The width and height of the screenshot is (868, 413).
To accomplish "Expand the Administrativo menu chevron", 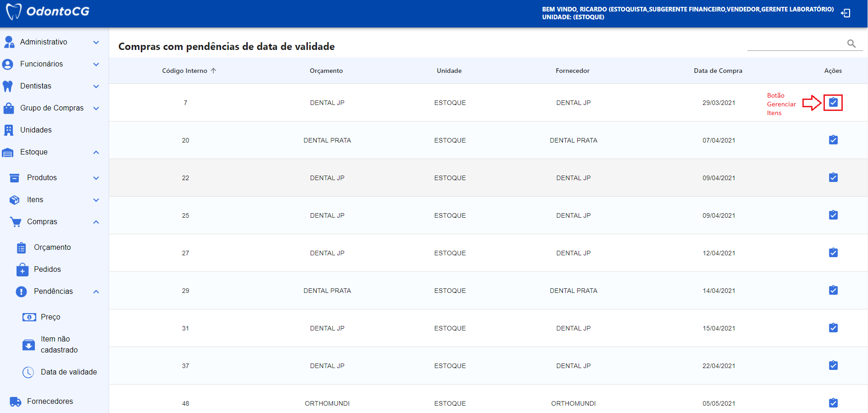I will (96, 42).
